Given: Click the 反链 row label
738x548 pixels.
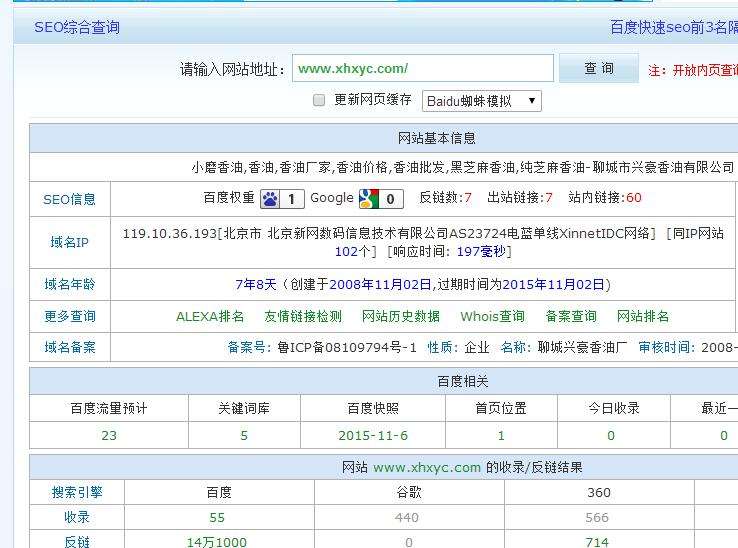Looking at the screenshot, I should click(77, 542).
